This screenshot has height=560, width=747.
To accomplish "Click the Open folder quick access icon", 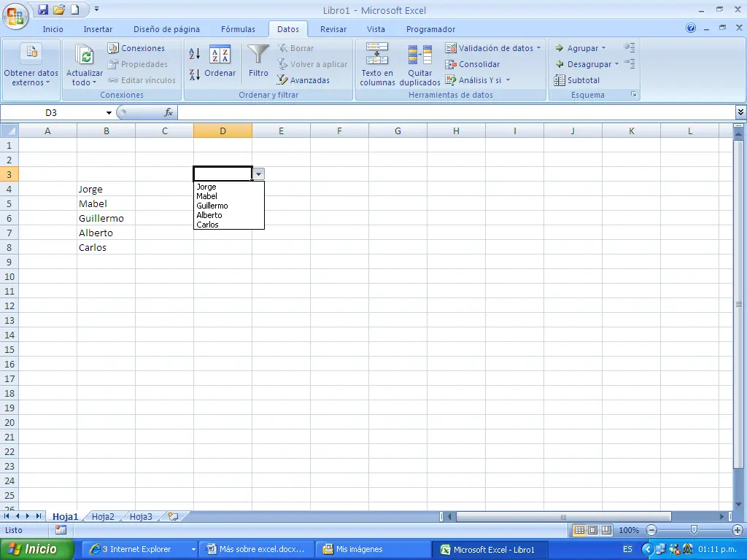I will click(x=59, y=9).
